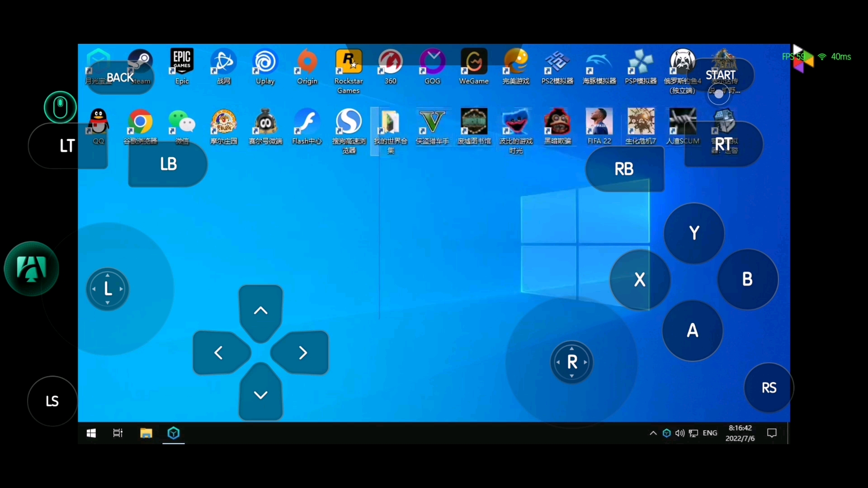Open the PS2模拟器 emulator shortcut

click(557, 66)
